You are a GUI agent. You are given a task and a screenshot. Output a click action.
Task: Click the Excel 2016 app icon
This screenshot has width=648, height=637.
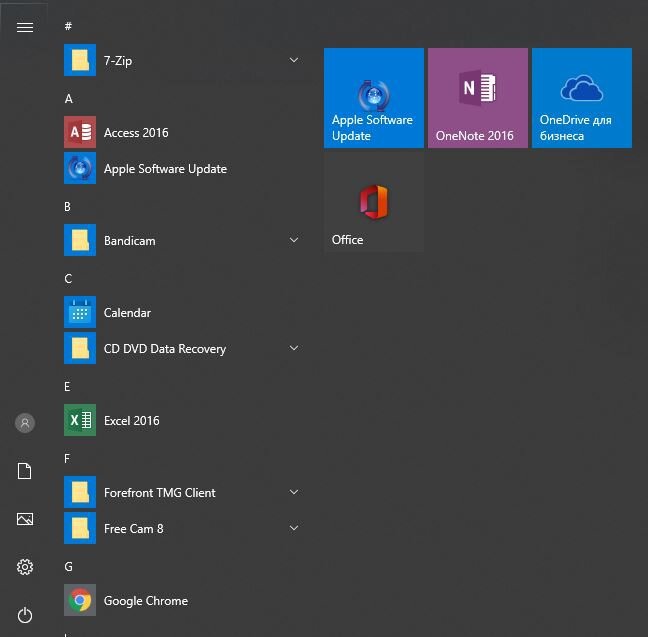(x=80, y=420)
